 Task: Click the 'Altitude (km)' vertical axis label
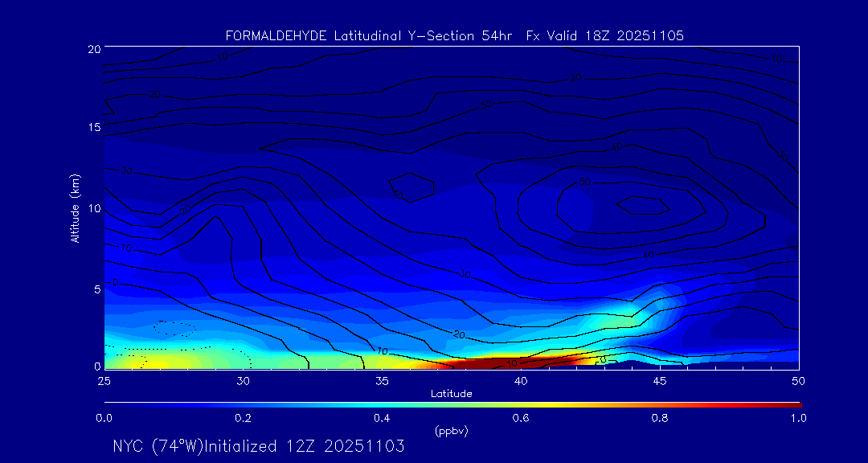75,207
